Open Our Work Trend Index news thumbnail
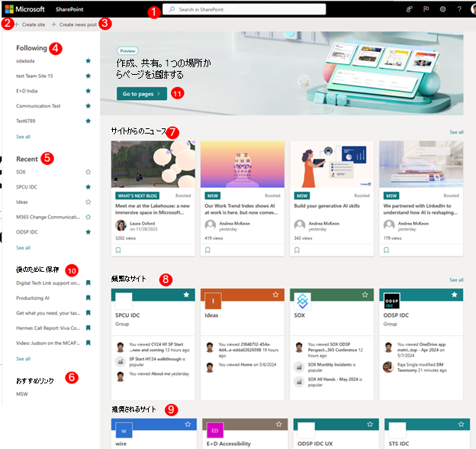Screen dimensions: 476x449 (243, 164)
